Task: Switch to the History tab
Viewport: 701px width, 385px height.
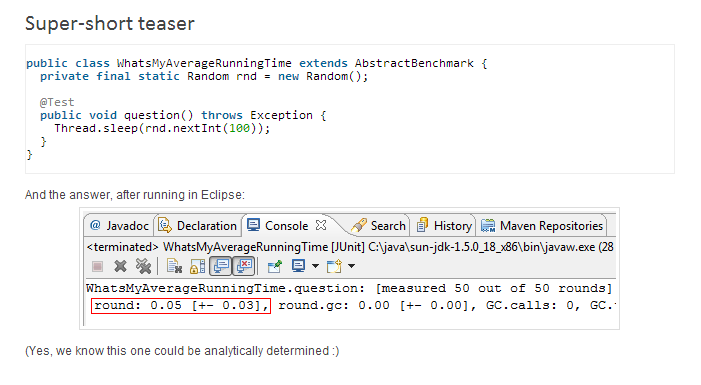Action: pyautogui.click(x=444, y=226)
